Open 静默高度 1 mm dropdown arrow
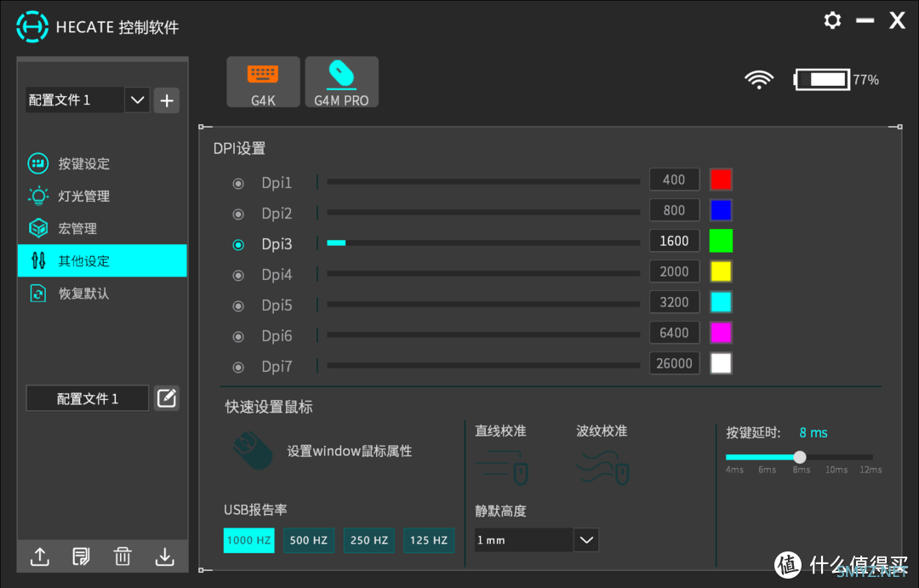The width and height of the screenshot is (919, 588). [586, 540]
